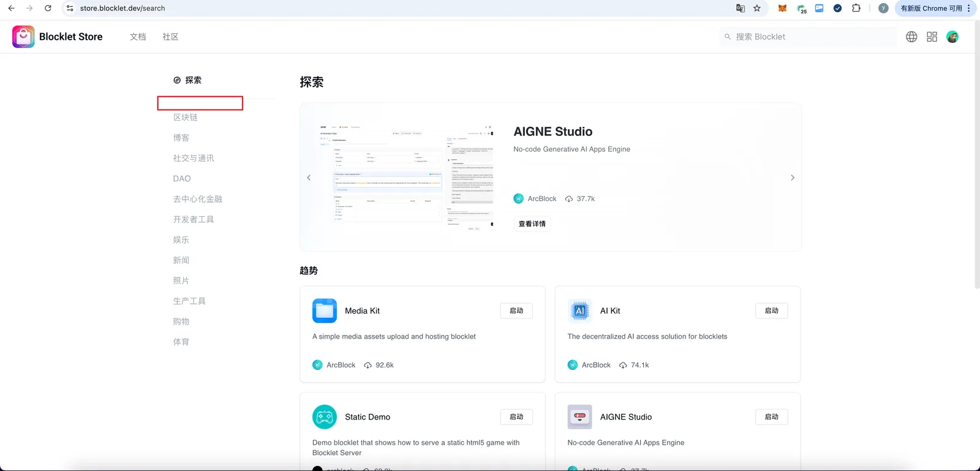Select the 新闻 category
This screenshot has width=980, height=471.
point(181,260)
